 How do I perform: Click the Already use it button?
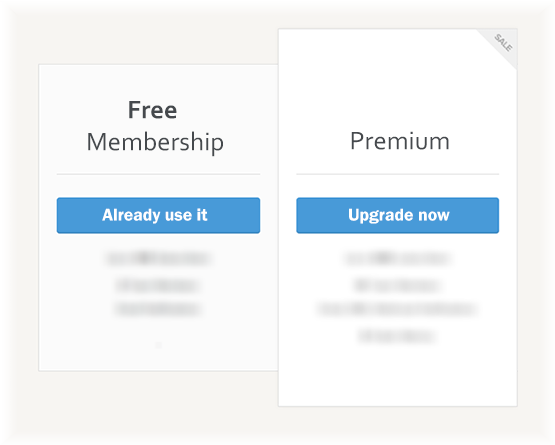pyautogui.click(x=158, y=215)
